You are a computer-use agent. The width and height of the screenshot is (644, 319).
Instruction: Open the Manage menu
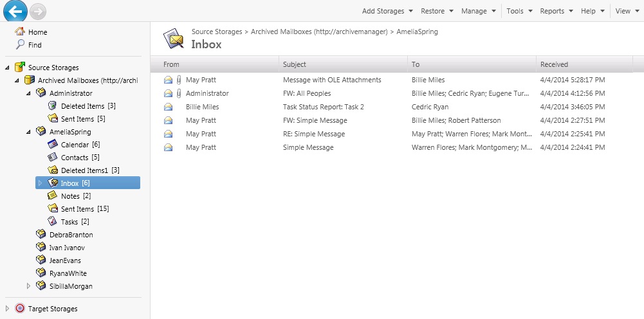478,11
